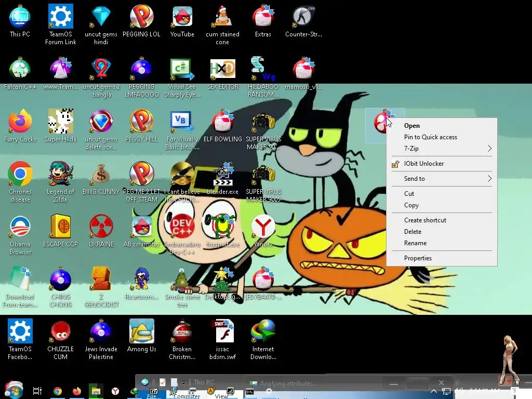
Task: Switch to the View ribbon tab
Action: pos(221,396)
